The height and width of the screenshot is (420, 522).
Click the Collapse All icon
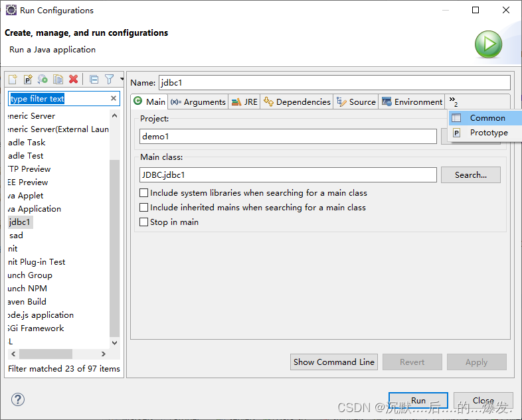pyautogui.click(x=94, y=79)
